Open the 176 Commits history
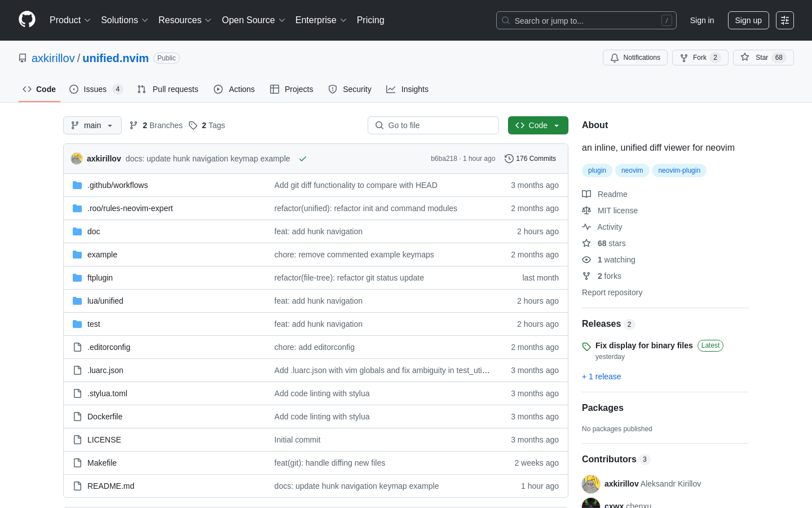Screen dimensions: 812x508 [x=530, y=159]
